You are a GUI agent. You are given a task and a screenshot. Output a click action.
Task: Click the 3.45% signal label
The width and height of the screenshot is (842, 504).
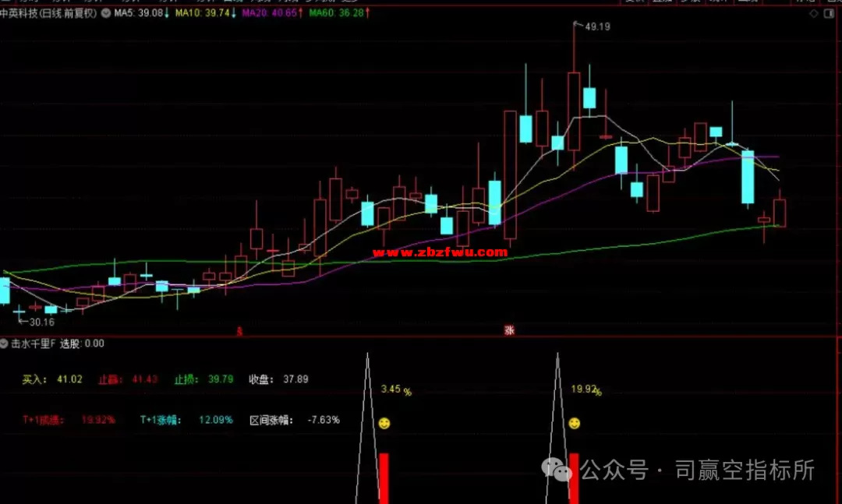tap(396, 389)
